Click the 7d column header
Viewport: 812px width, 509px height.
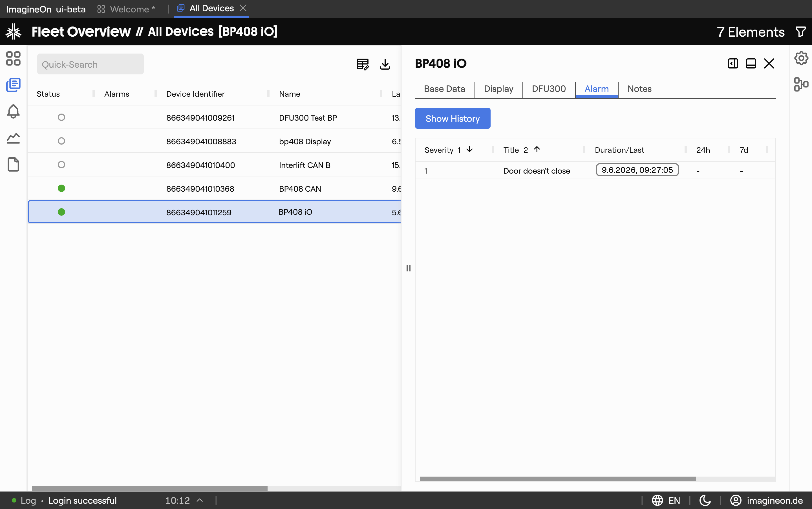[744, 150]
